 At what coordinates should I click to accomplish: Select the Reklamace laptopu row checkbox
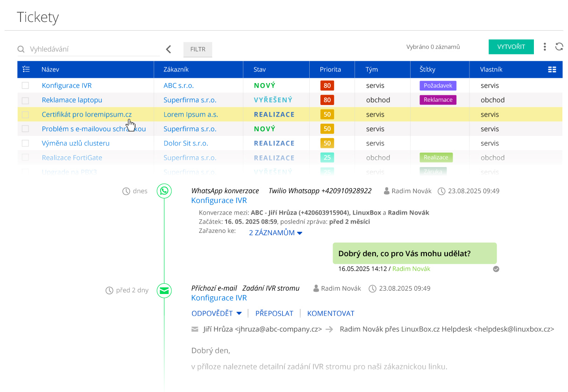click(x=26, y=100)
